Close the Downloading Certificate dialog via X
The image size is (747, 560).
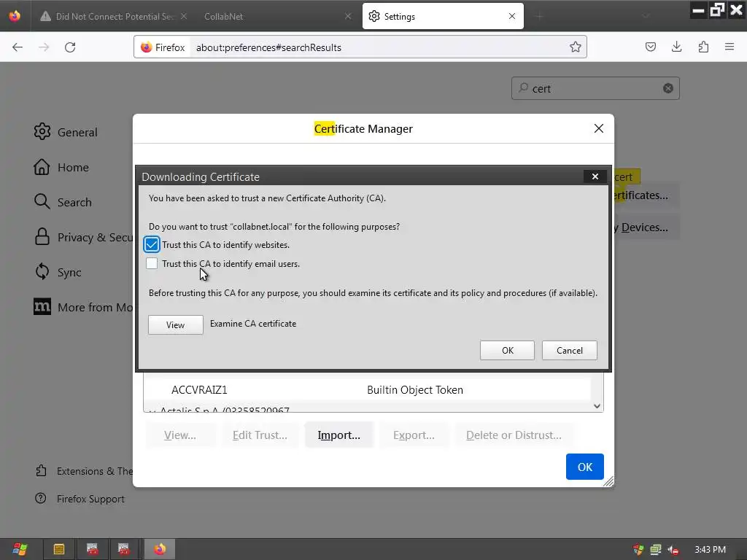[595, 176]
